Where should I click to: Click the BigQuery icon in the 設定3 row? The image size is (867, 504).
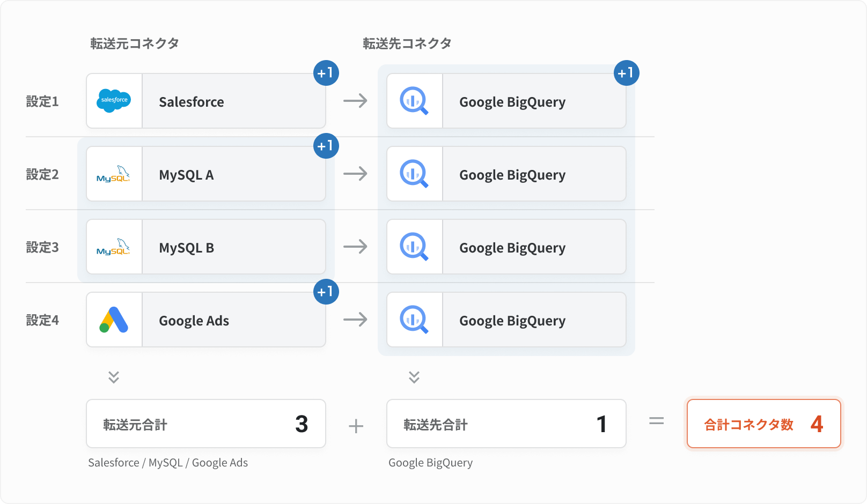coord(414,247)
